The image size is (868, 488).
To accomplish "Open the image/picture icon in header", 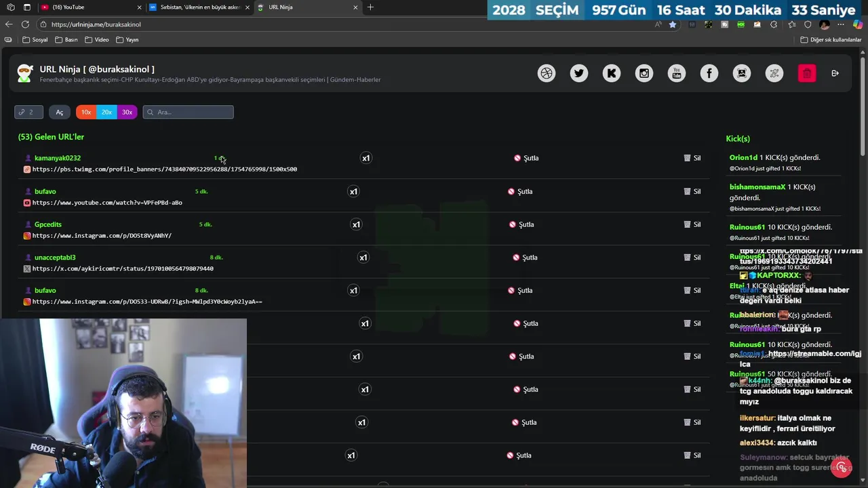I will pos(742,73).
